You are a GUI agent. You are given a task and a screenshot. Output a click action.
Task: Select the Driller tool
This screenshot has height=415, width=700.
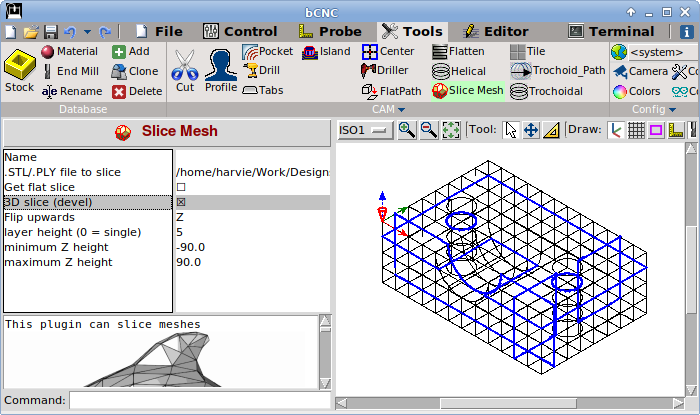tap(384, 71)
